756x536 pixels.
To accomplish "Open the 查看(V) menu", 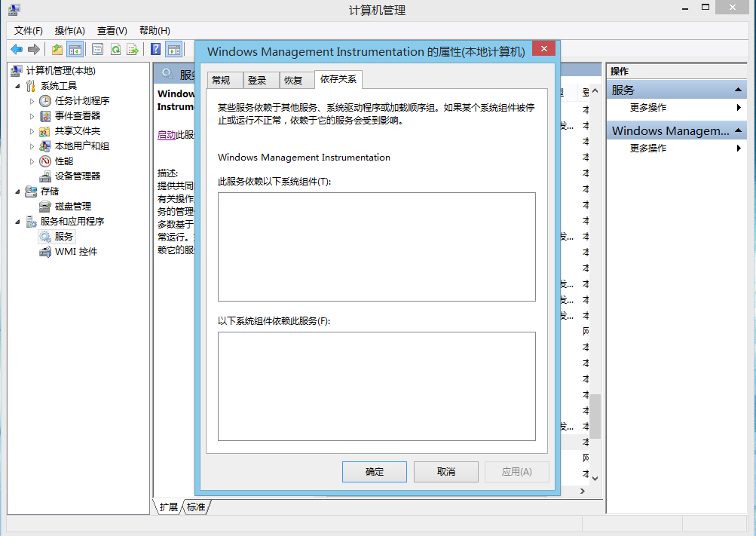I will [112, 31].
